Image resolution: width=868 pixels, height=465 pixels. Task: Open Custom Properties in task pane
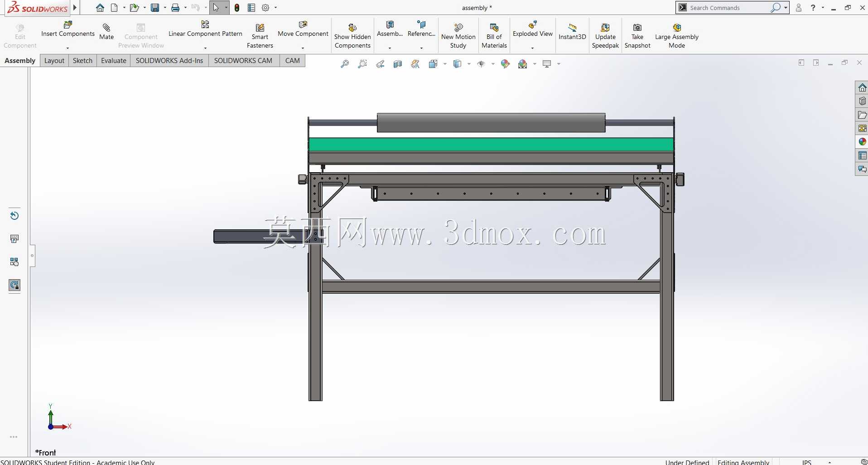pos(862,155)
